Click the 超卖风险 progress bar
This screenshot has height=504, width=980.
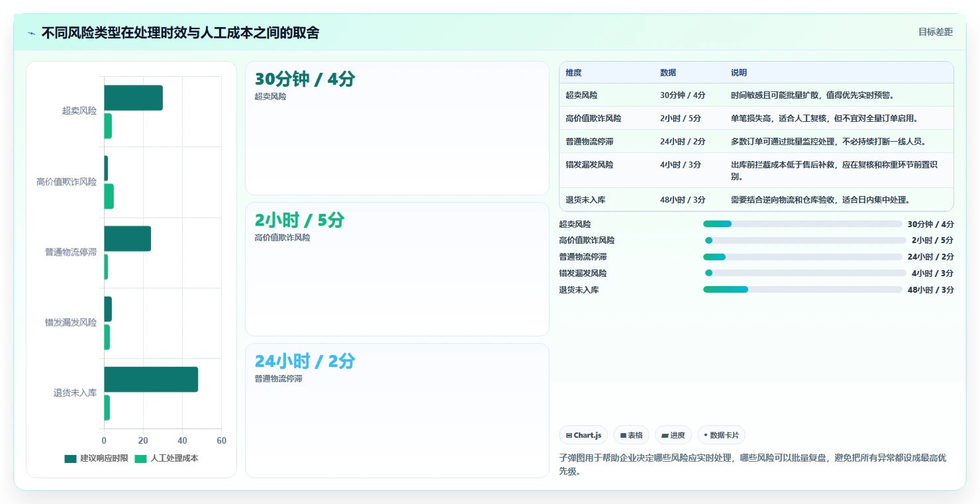point(803,224)
